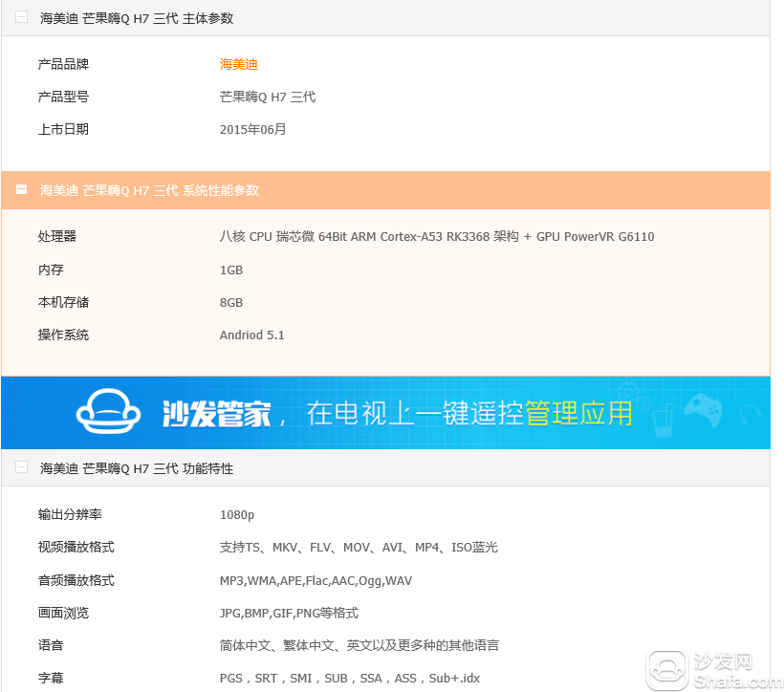Screen dimensions: 784x692
Task: Select the 系统性能参数 section header
Action: tap(385, 190)
